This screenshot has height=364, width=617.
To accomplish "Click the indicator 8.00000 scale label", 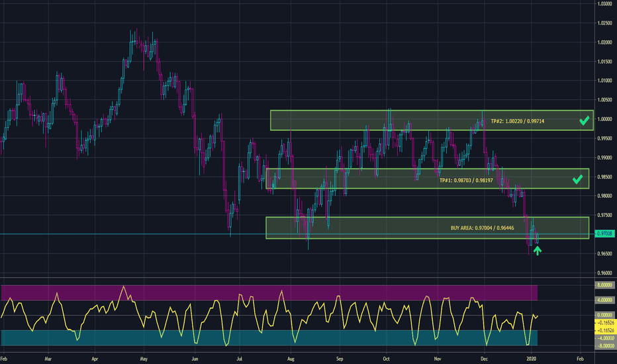I will 604,285.
